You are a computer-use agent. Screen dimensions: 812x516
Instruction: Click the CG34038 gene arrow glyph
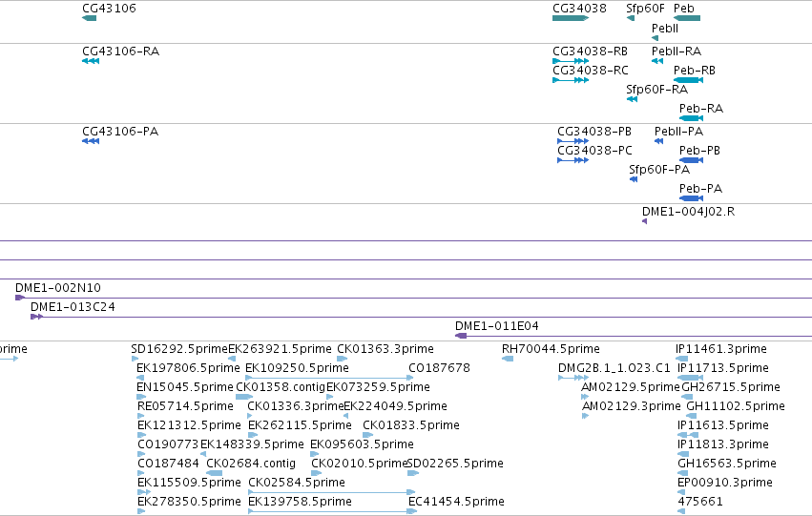coord(571,18)
